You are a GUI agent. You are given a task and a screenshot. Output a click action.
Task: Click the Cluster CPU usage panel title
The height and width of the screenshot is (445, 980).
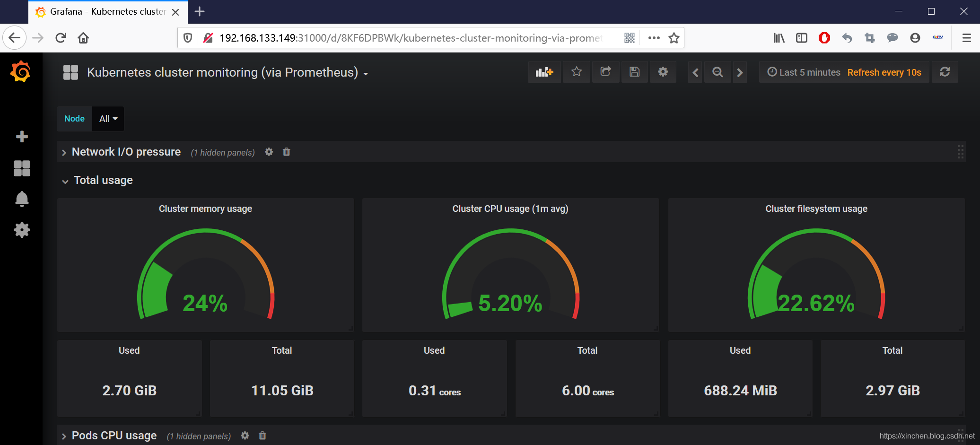click(510, 209)
